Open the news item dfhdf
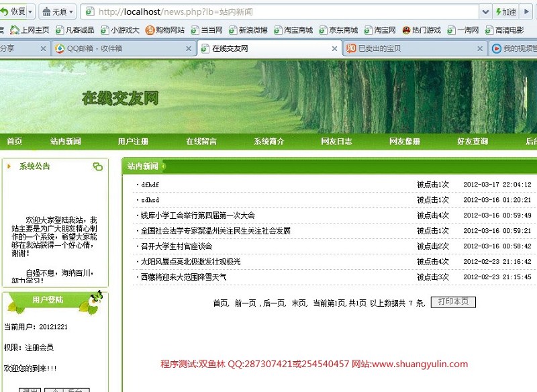 coord(150,185)
